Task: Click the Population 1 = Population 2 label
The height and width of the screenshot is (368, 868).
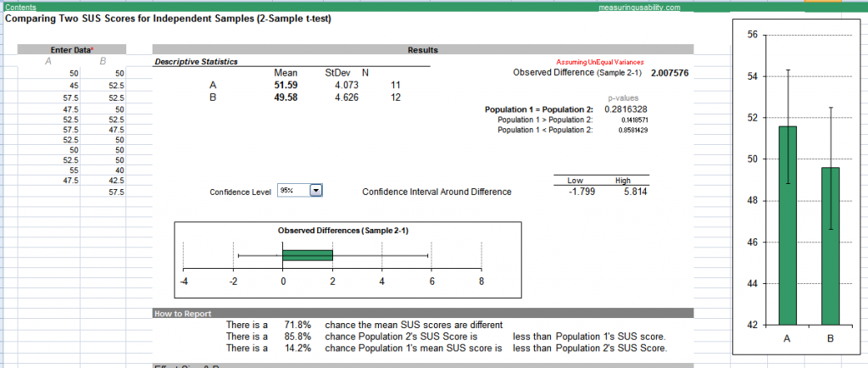Action: [538, 109]
